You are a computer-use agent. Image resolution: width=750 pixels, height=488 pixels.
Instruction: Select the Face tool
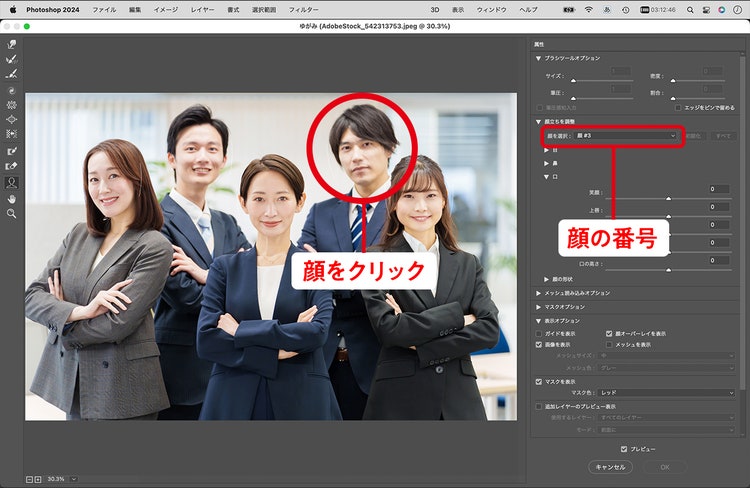coord(11,183)
